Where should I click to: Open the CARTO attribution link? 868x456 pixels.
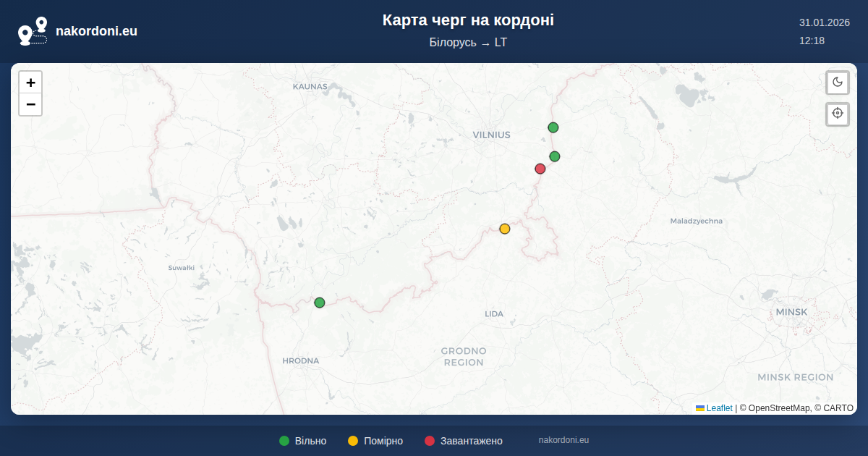[838, 408]
